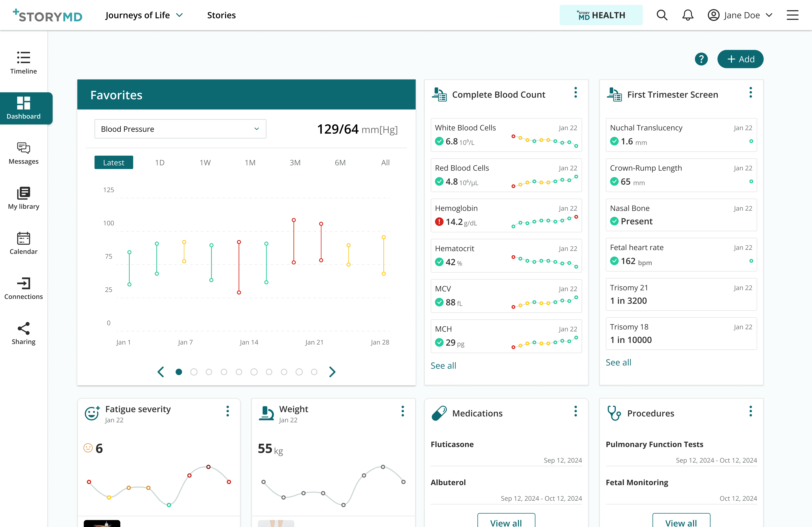Select the fifth carousel page dot
This screenshot has height=527, width=812.
[x=239, y=372]
